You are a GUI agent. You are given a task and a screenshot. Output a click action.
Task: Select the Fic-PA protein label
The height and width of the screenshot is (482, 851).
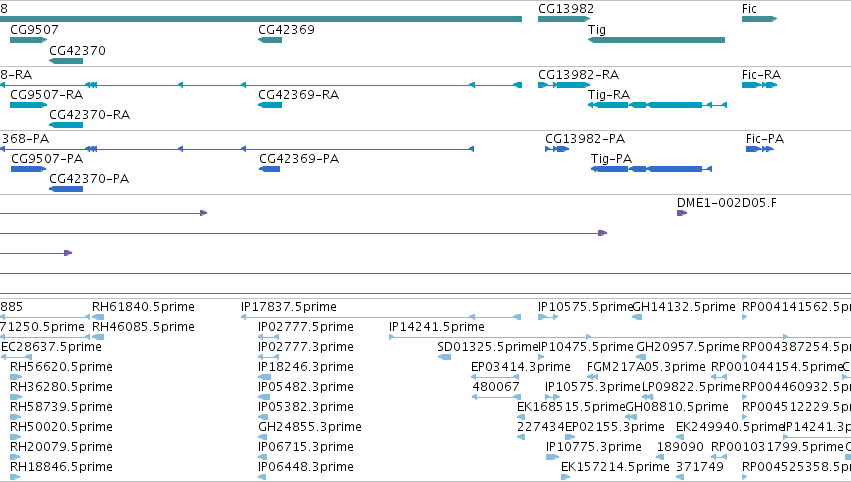coord(765,138)
